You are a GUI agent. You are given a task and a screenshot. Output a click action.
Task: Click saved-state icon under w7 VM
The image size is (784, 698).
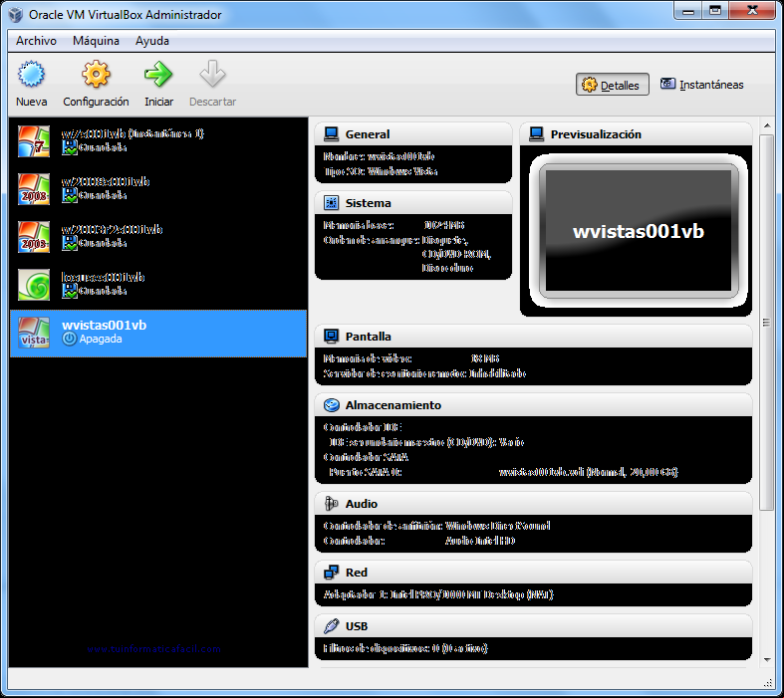pyautogui.click(x=70, y=147)
